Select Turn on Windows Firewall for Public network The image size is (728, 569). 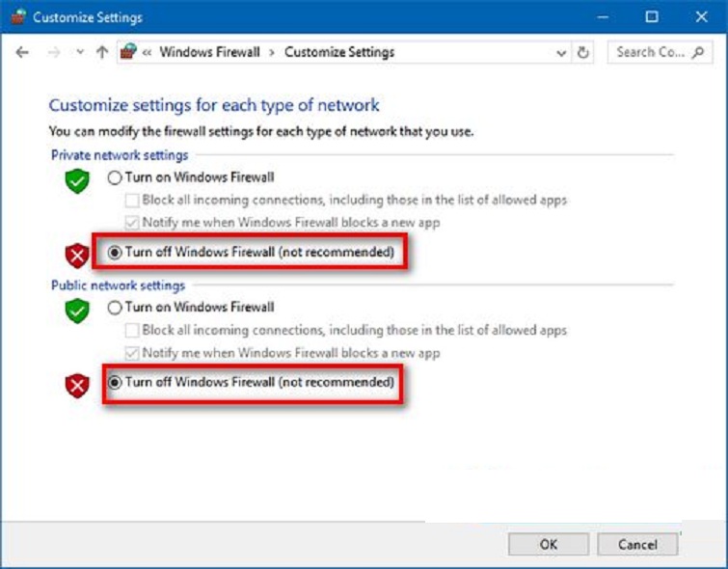point(116,308)
